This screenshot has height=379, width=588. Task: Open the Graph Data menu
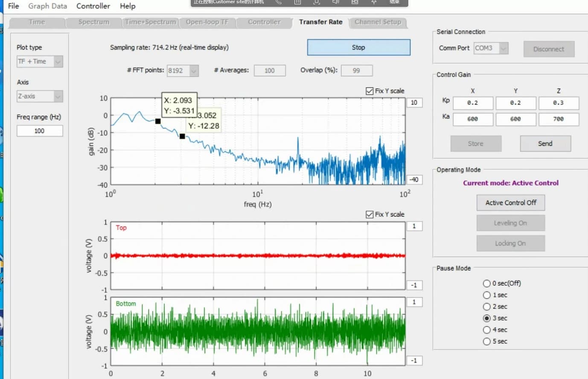[x=47, y=6]
